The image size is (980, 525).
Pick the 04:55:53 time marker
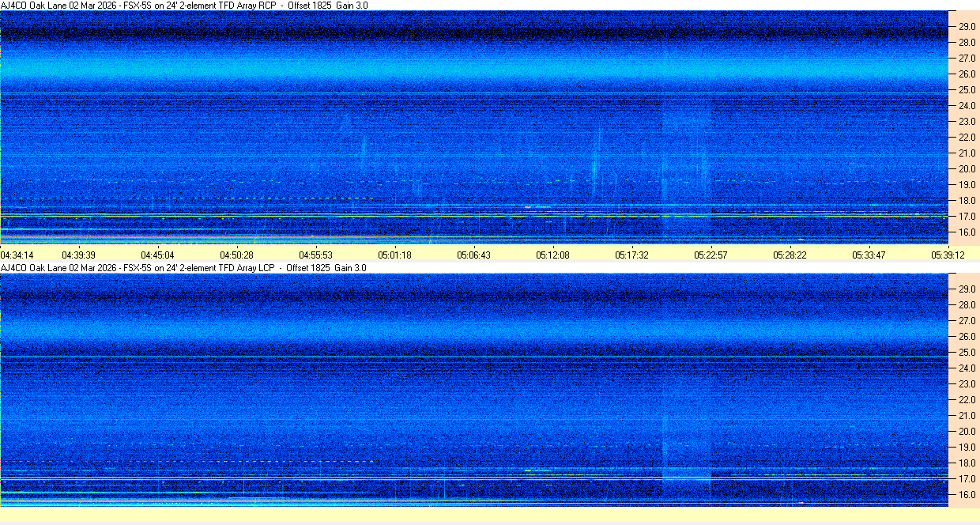[315, 255]
